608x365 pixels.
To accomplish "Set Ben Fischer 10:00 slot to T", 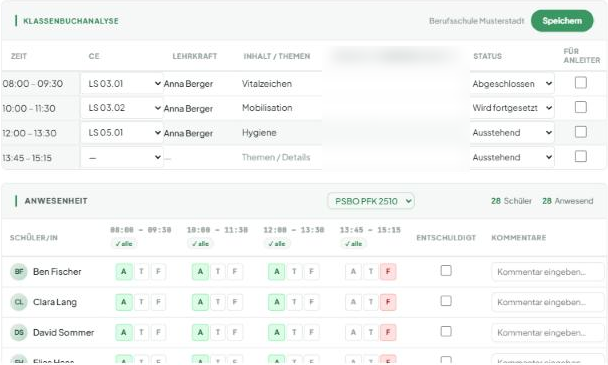I will pyautogui.click(x=218, y=272).
